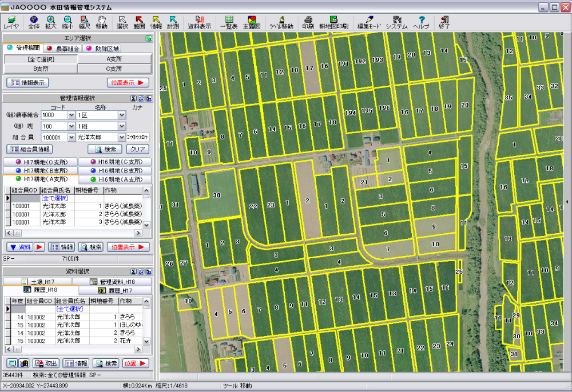This screenshot has height=392, width=572.
Task: Toggle the A支所 area button
Action: coord(114,59)
